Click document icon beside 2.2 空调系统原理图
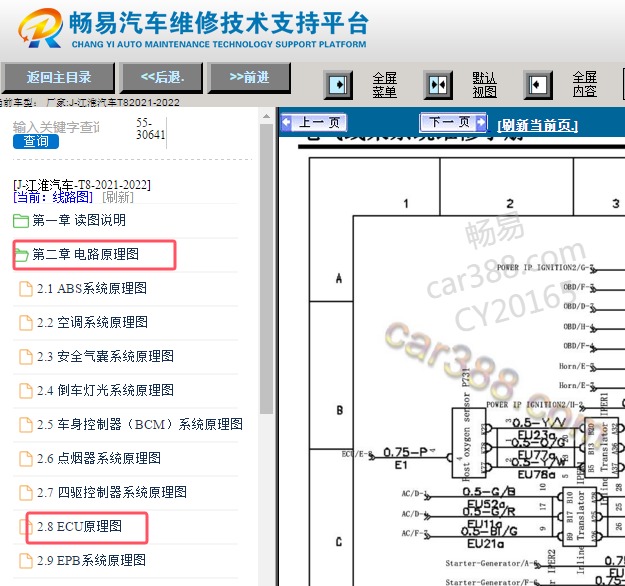Screen dimensions: 625x586 [26, 322]
